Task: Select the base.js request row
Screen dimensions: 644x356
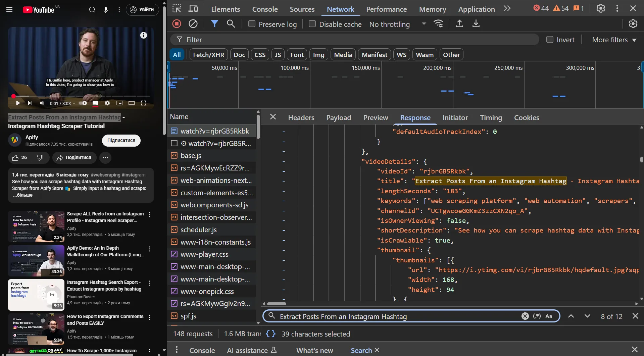Action: coord(191,156)
